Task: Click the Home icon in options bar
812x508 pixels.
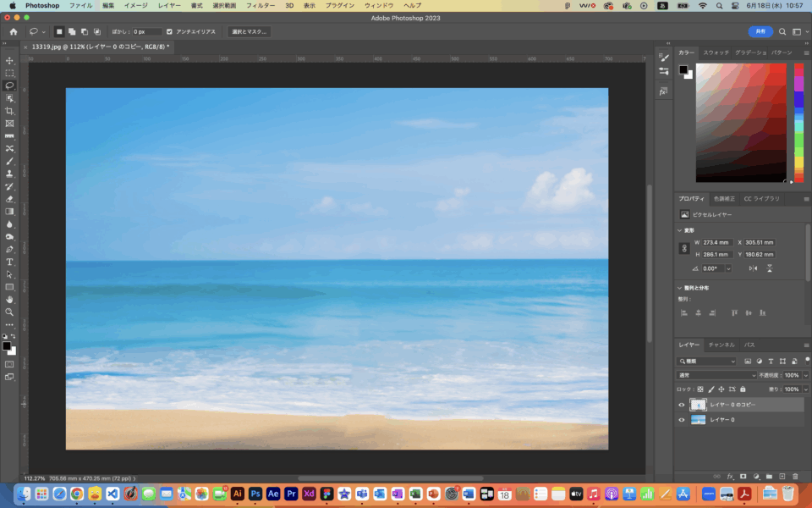Action: pos(14,31)
